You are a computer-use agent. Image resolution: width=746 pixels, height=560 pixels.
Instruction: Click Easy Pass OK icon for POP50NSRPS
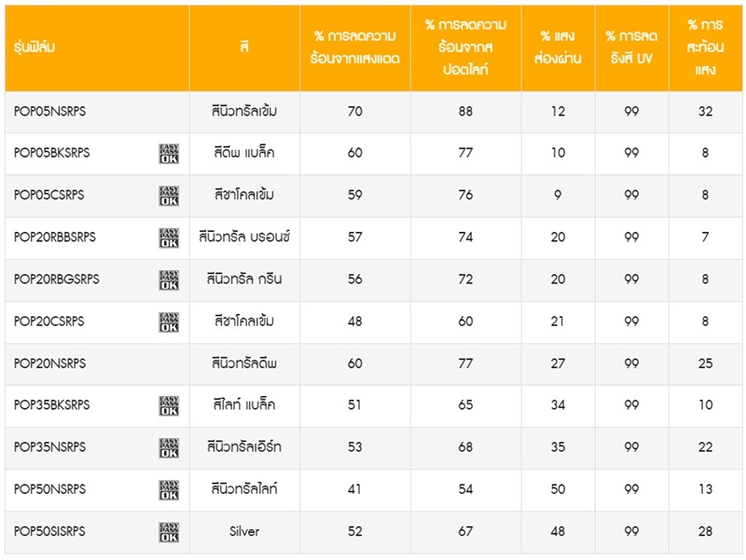click(x=169, y=489)
